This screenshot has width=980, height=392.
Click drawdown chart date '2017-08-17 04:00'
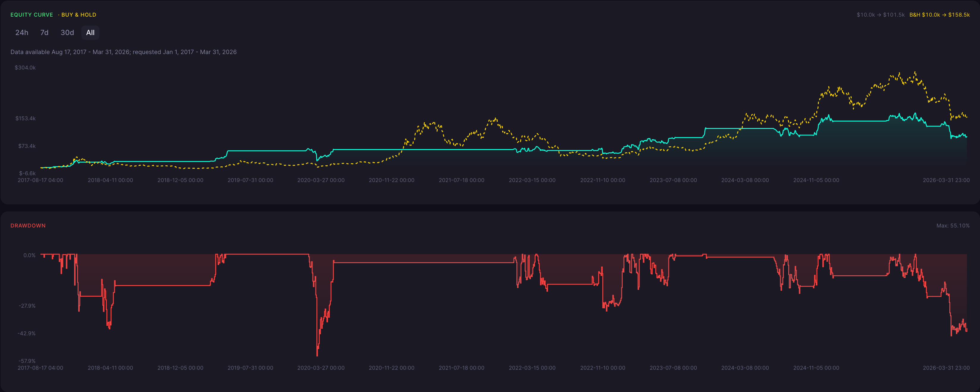[40, 368]
